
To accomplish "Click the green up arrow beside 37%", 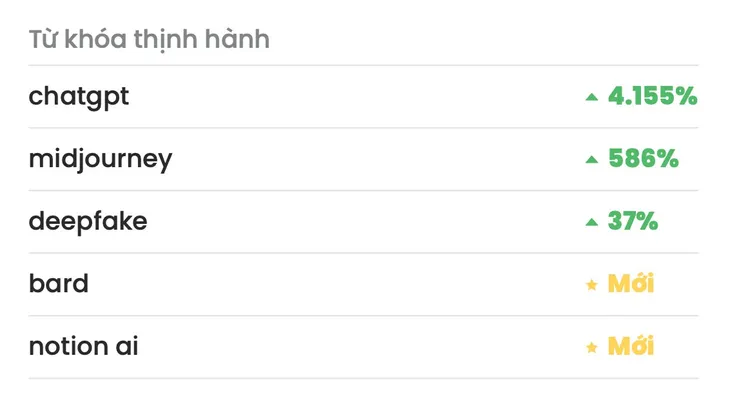I will pyautogui.click(x=592, y=222).
